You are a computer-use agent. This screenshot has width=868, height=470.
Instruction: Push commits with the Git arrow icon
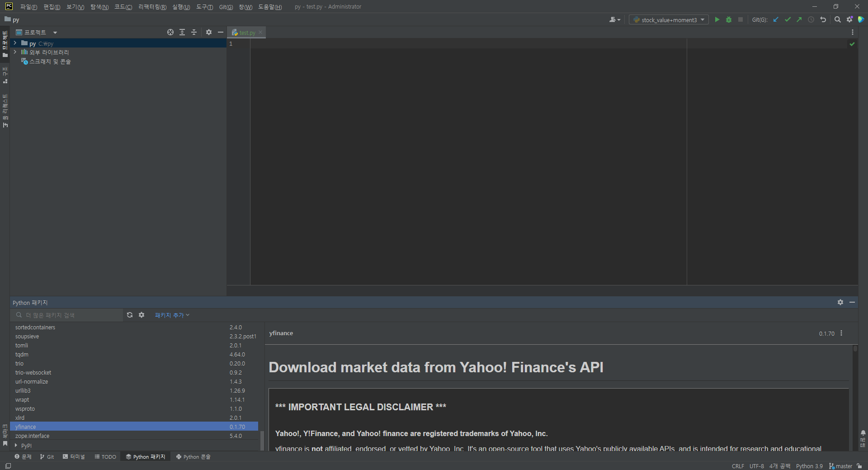click(799, 19)
